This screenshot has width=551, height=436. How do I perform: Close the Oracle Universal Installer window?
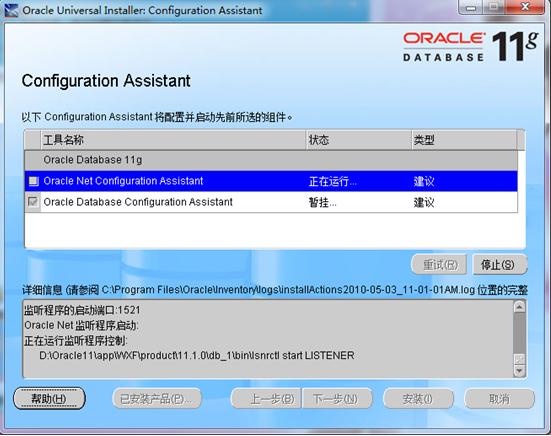pos(525,7)
